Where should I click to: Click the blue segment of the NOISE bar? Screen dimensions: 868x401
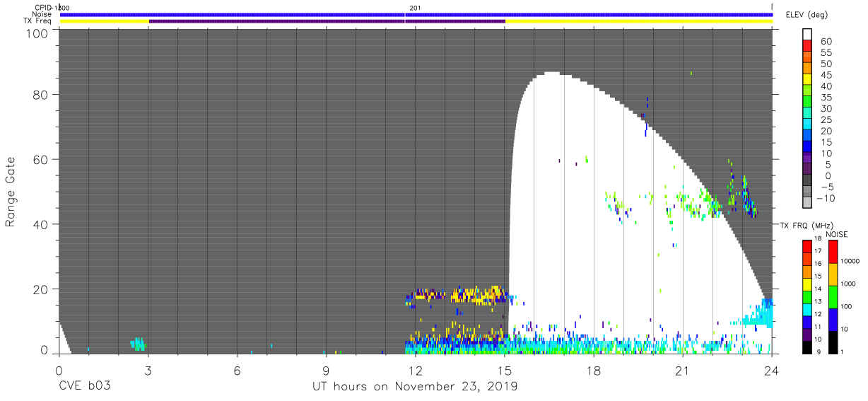pos(833,320)
